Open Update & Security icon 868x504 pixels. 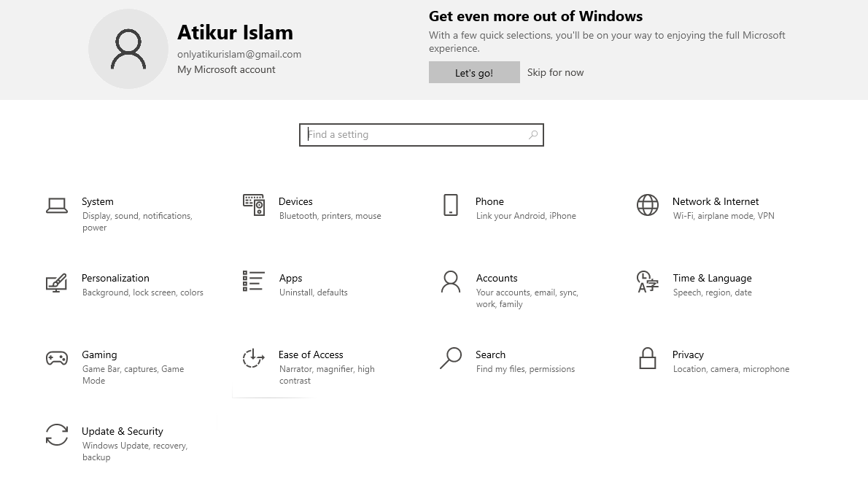[x=57, y=435]
